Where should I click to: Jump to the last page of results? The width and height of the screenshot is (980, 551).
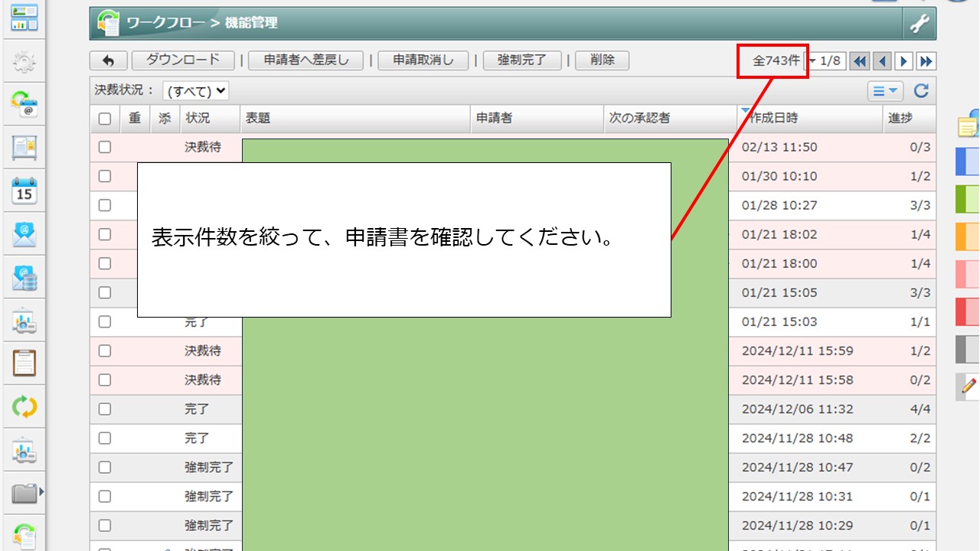tap(926, 61)
